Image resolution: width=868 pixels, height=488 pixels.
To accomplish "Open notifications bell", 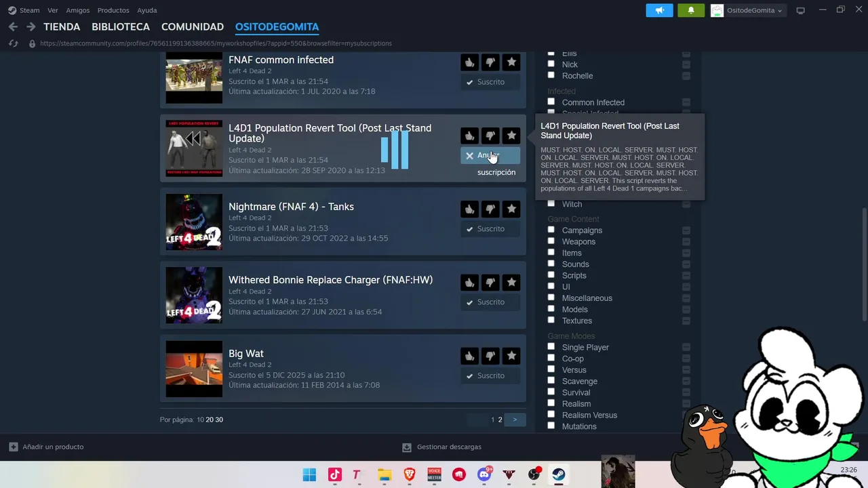I will (691, 10).
